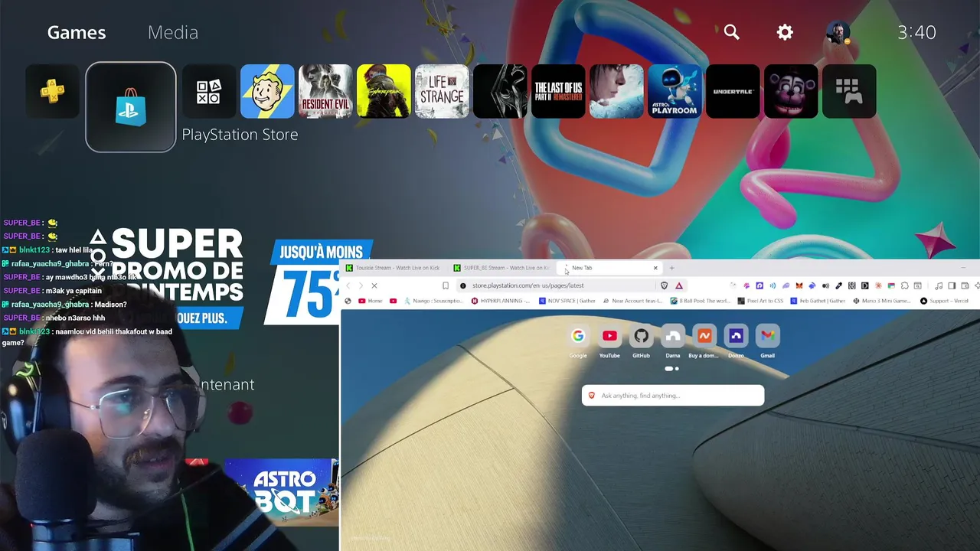
Task: Select the Astro Bot store banner
Action: (x=282, y=491)
